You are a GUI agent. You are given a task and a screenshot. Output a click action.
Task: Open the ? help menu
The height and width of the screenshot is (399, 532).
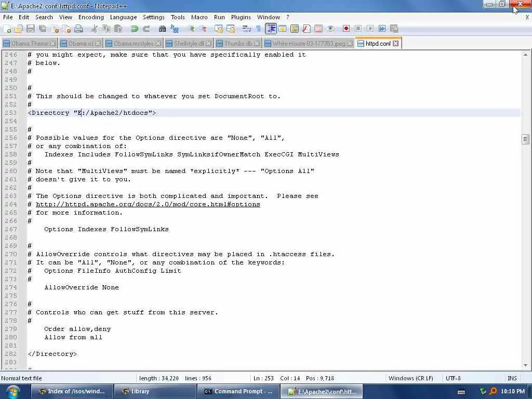coord(288,17)
